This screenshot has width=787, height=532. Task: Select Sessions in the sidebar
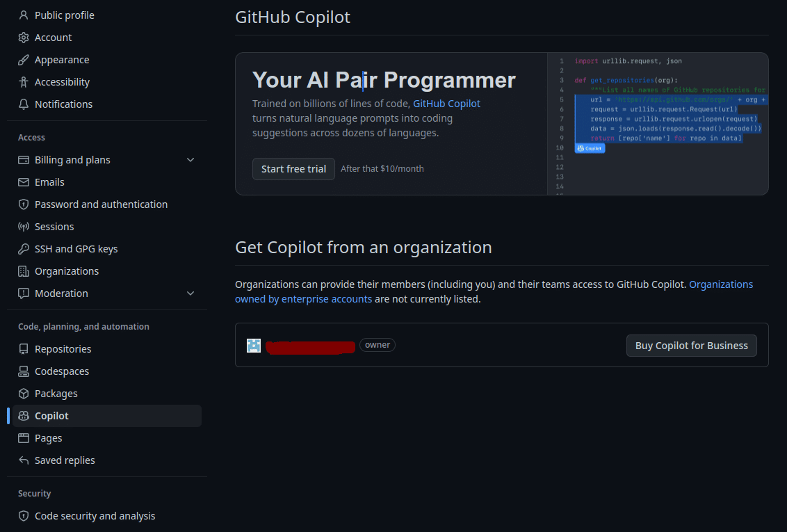tap(107, 226)
